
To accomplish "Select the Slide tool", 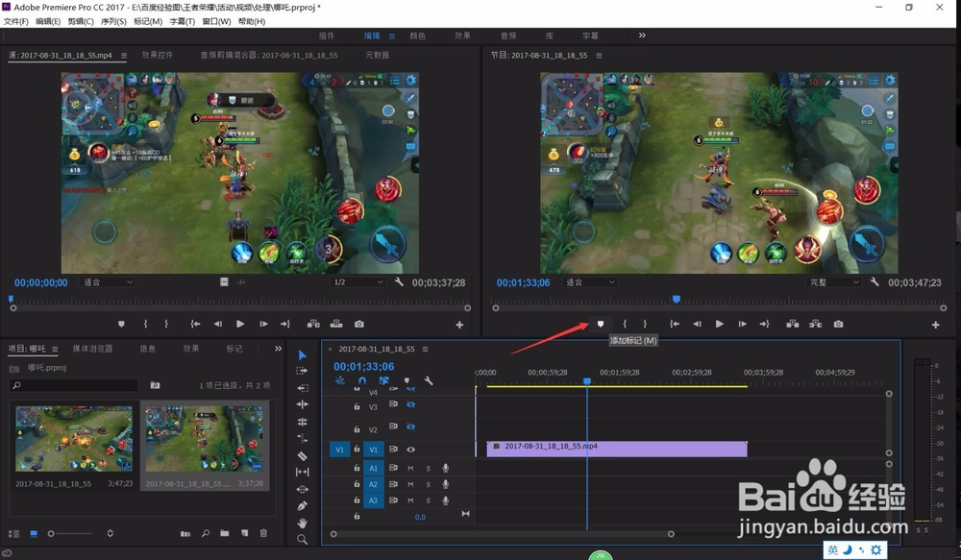I will (x=302, y=489).
